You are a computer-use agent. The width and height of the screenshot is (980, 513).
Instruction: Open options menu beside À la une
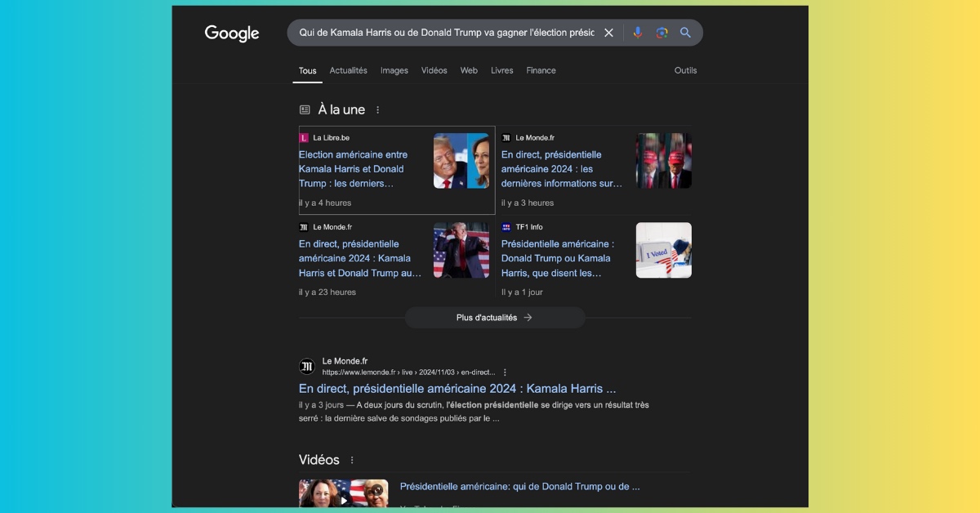(x=377, y=109)
